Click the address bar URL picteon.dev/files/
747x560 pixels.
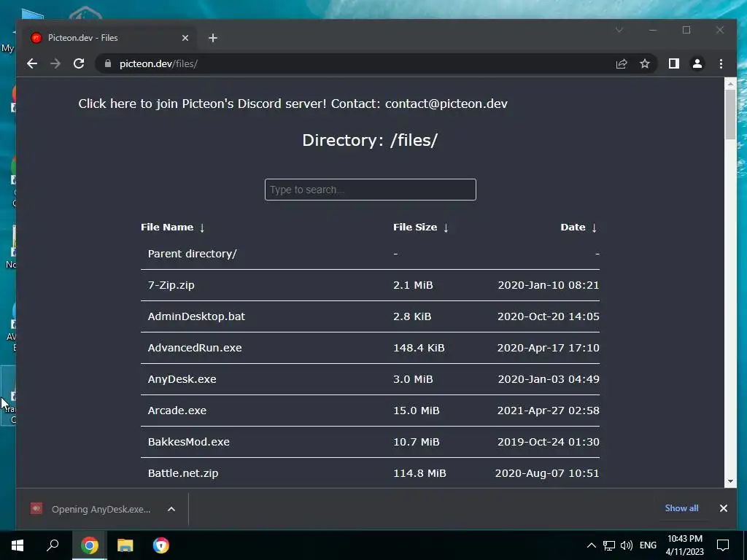[x=158, y=64]
